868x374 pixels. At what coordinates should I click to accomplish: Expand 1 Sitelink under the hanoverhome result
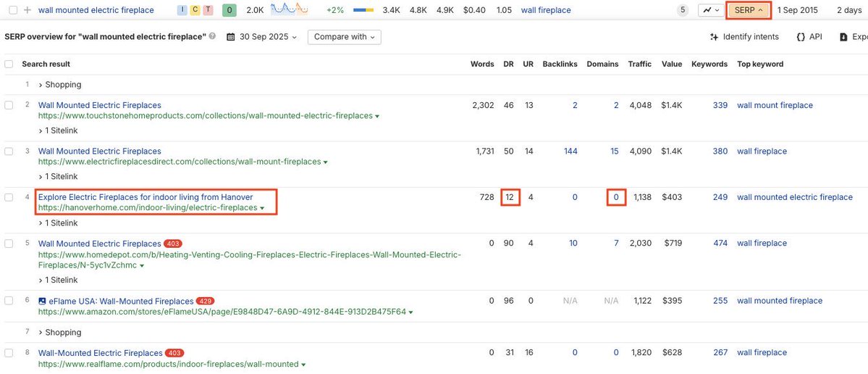coord(58,223)
